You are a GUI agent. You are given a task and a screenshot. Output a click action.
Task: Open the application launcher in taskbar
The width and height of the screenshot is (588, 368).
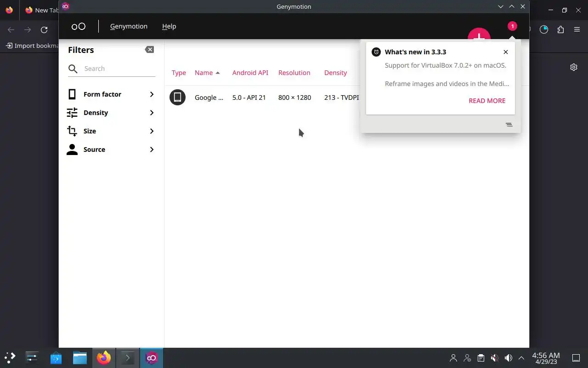tap(10, 357)
